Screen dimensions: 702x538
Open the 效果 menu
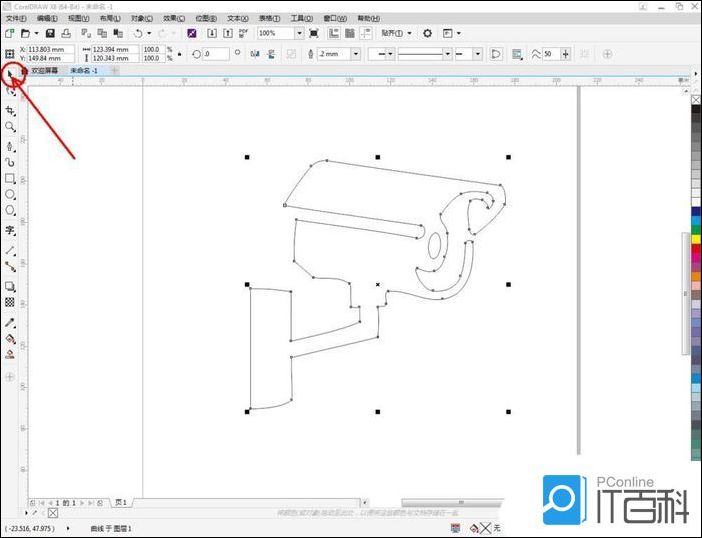[173, 18]
